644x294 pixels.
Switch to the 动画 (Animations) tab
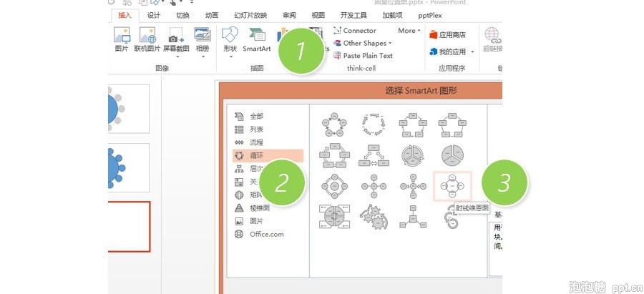coord(212,15)
